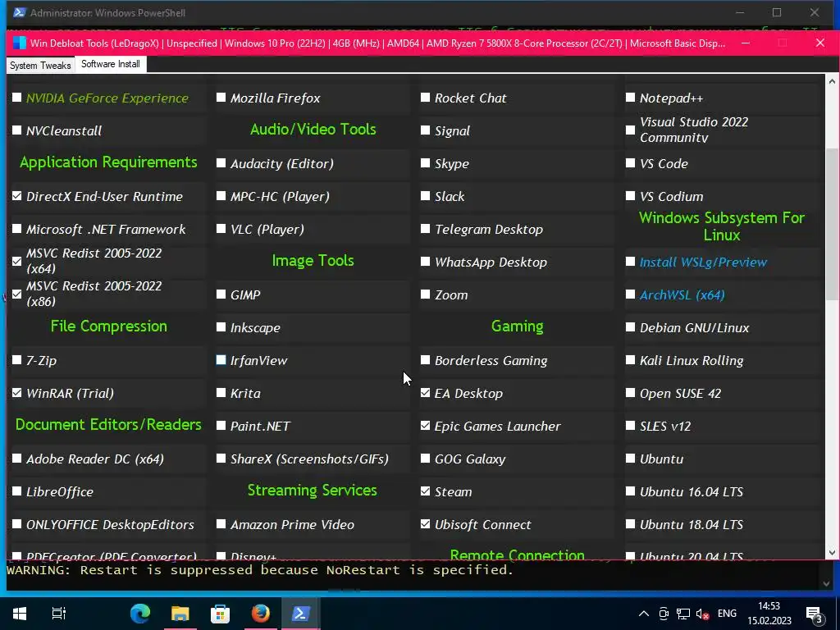Viewport: 840px width, 630px height.
Task: Open the network tray icon
Action: [x=683, y=614]
